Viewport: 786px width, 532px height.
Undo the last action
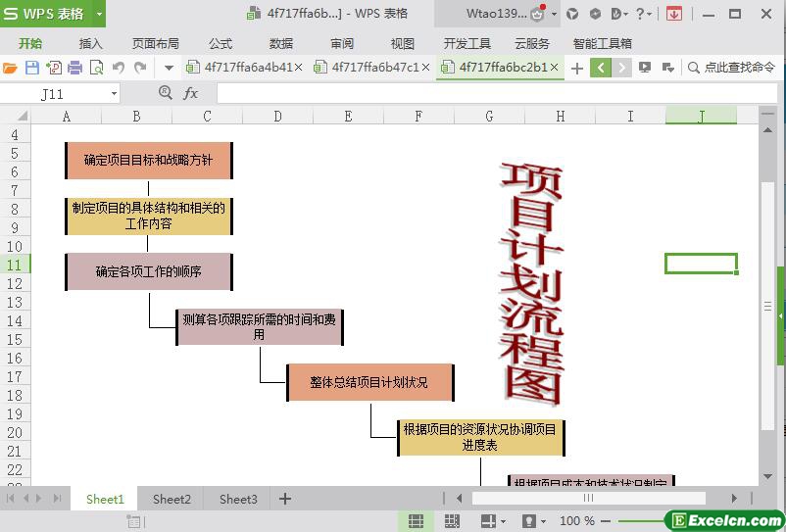tap(119, 68)
